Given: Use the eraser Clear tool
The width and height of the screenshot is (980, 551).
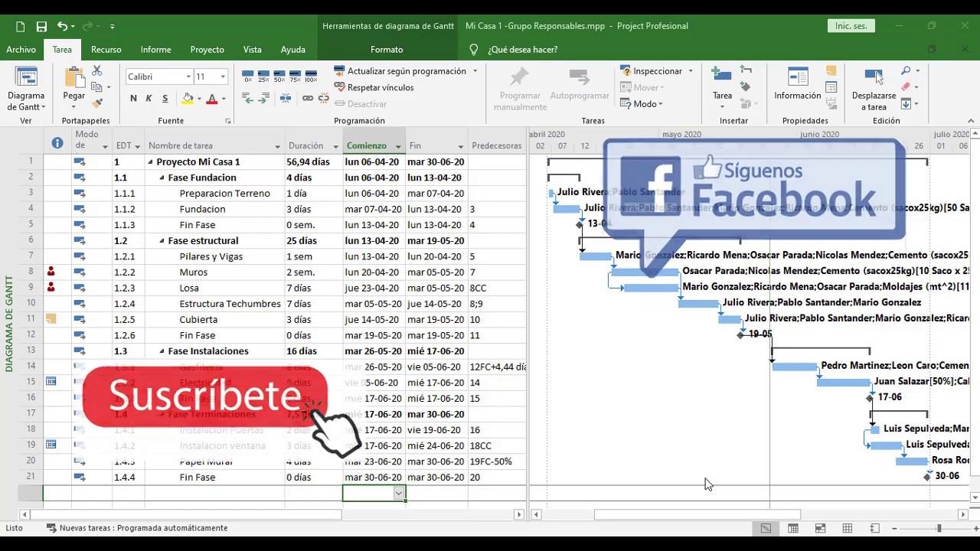Looking at the screenshot, I should (906, 87).
